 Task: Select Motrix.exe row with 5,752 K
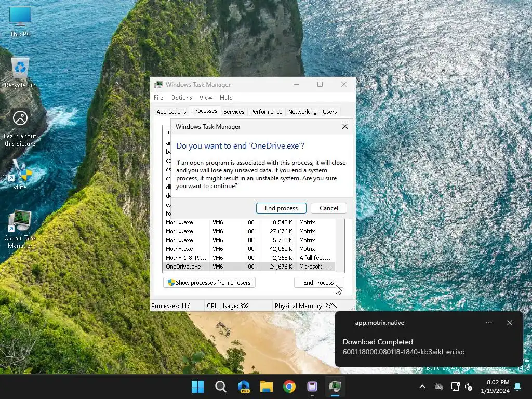coord(249,240)
